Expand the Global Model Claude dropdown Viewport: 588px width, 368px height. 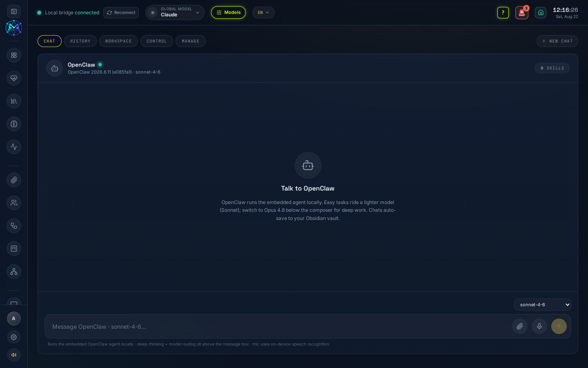click(x=175, y=12)
